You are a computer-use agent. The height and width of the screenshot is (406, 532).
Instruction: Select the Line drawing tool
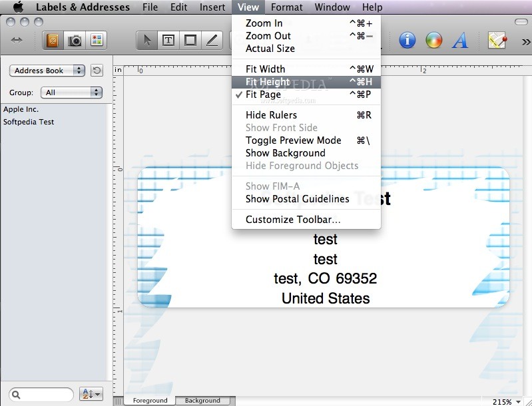tap(212, 41)
